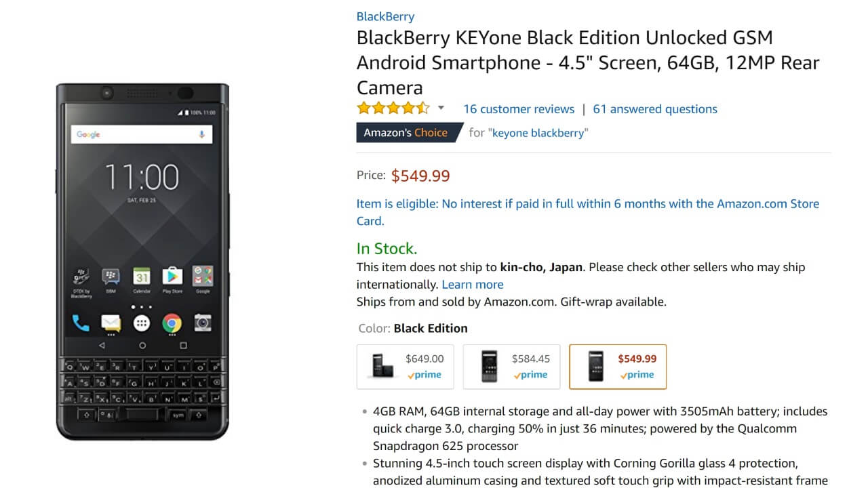Image resolution: width=868 pixels, height=488 pixels.
Task: Select the $584.45 color option
Action: click(x=511, y=367)
